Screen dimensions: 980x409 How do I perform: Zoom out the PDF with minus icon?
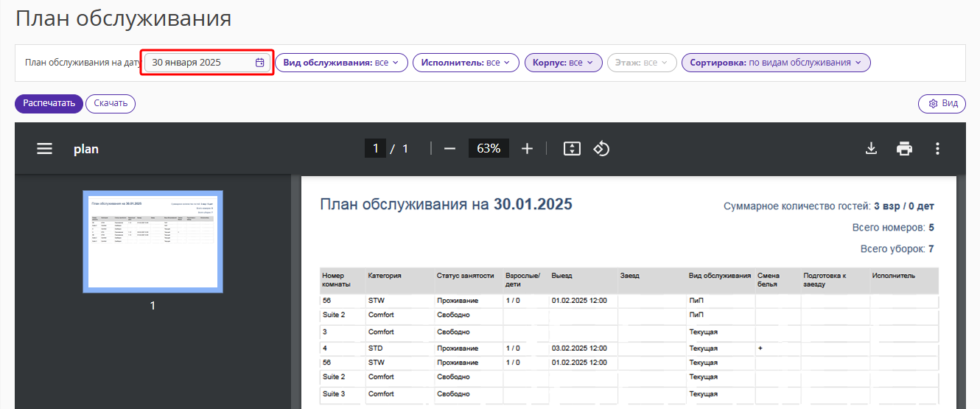pos(449,149)
